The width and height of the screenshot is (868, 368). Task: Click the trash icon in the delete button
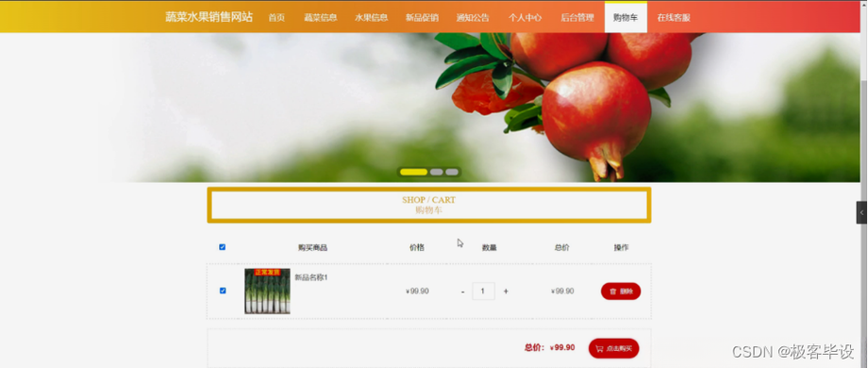click(x=613, y=291)
